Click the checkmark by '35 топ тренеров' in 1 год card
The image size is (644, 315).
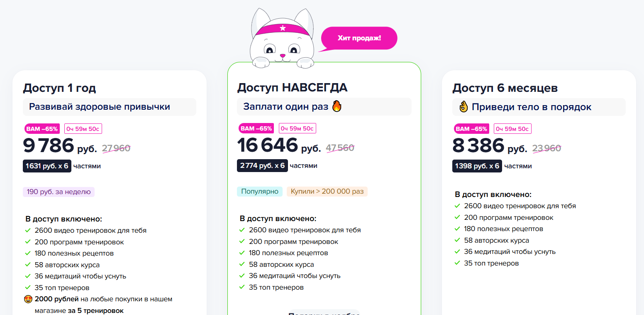(x=28, y=288)
